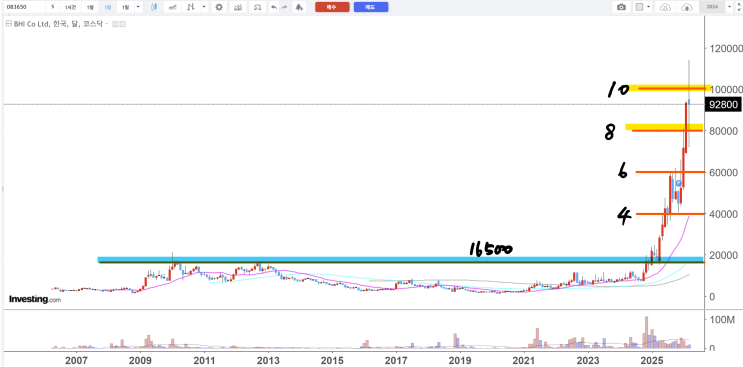Image resolution: width=743 pixels, height=367 pixels.
Task: Undo the last chart action
Action: [273, 7]
